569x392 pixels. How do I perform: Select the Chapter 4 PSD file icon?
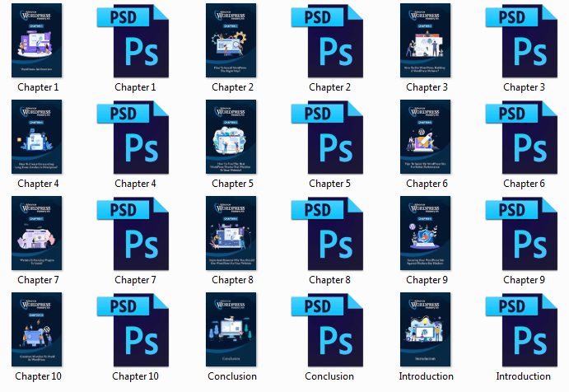click(x=133, y=138)
